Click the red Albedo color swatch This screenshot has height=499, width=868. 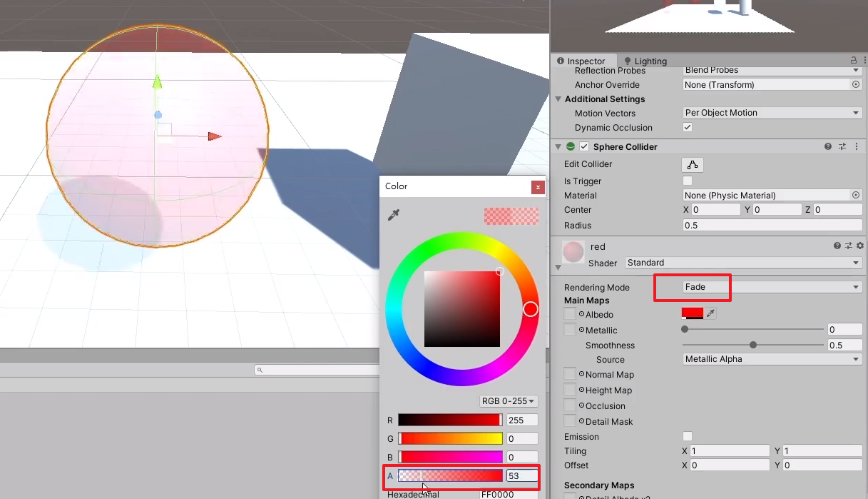[693, 313]
